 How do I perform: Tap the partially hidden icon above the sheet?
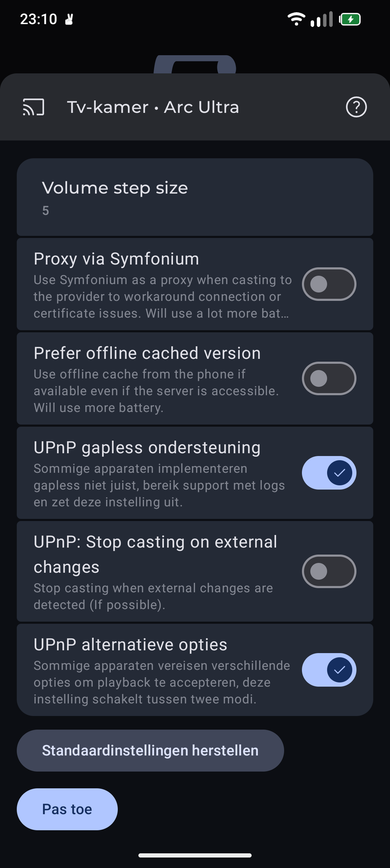(195, 65)
